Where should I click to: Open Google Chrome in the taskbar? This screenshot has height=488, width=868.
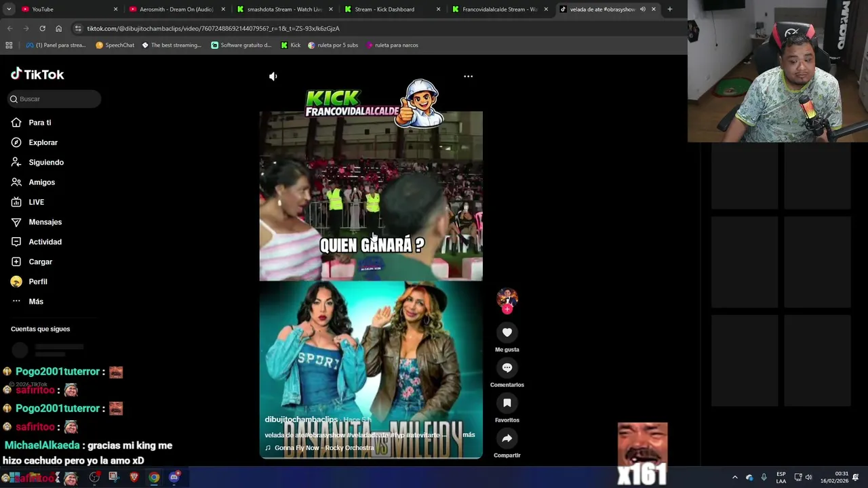tap(154, 477)
